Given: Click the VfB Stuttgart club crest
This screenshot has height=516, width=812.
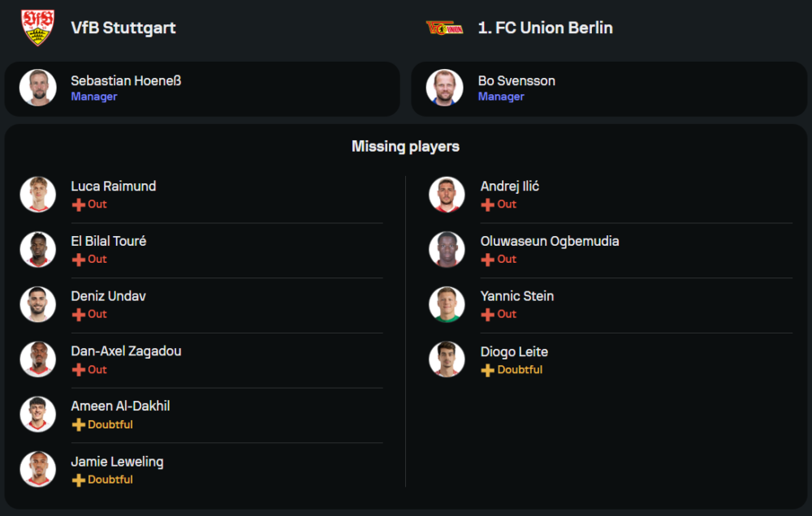Looking at the screenshot, I should 37,28.
